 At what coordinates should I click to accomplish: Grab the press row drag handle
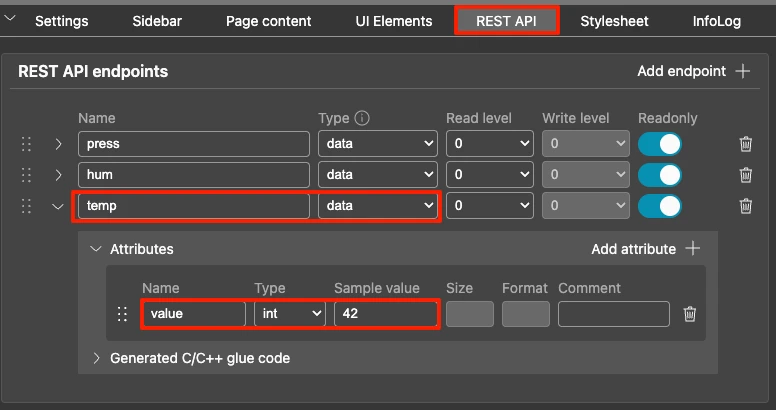[x=28, y=144]
